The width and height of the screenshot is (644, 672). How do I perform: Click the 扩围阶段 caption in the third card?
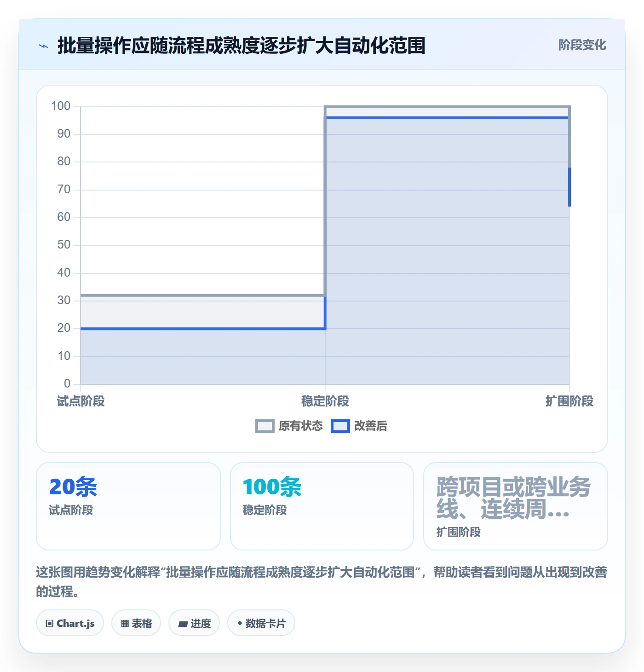coord(459,532)
